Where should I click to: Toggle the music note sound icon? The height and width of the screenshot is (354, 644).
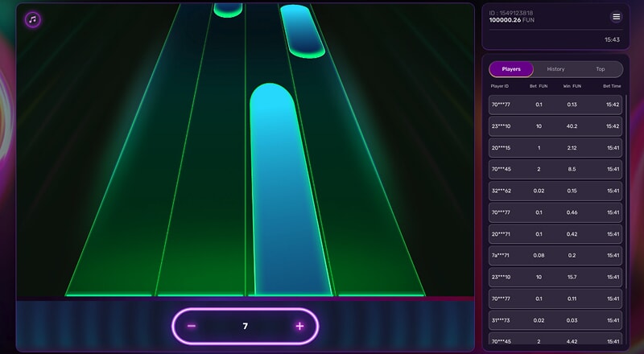click(x=33, y=19)
